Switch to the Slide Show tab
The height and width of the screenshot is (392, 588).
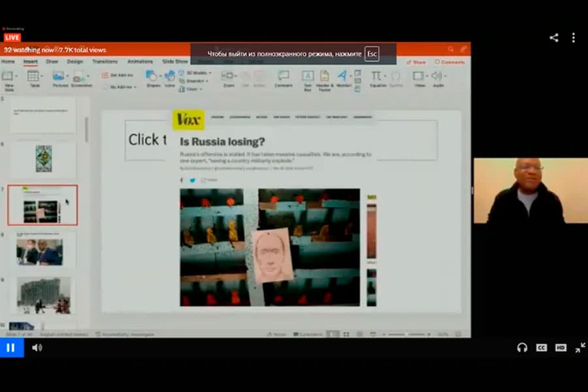coord(175,61)
